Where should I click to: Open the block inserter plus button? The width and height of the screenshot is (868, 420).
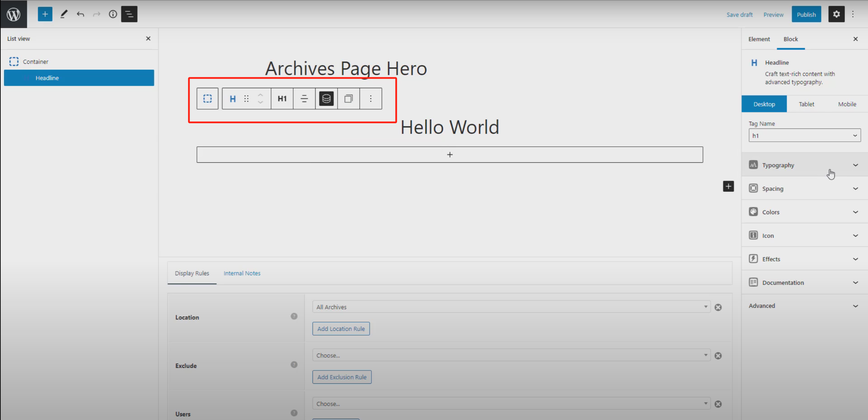pos(45,14)
